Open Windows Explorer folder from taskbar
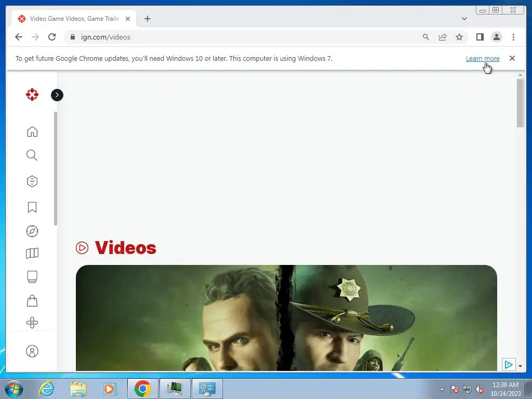 click(x=78, y=389)
